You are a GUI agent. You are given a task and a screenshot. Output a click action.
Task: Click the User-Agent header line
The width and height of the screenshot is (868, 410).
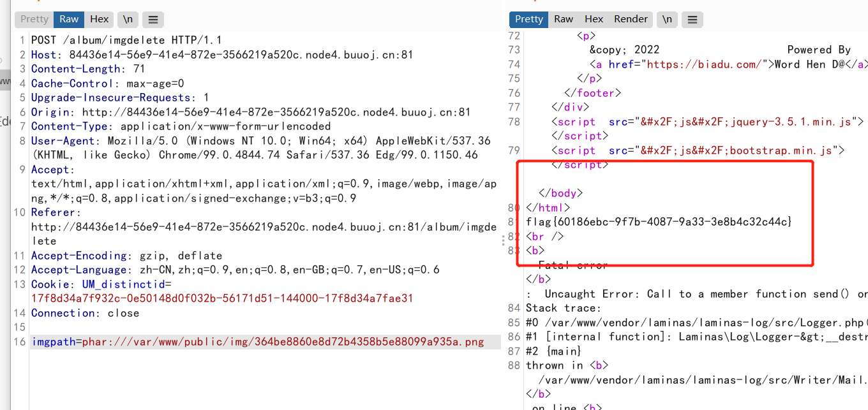261,148
